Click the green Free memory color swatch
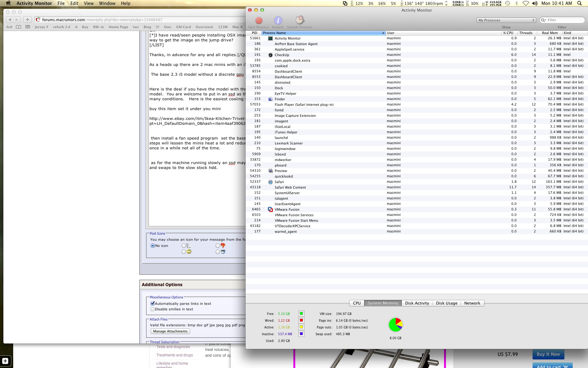 (x=301, y=313)
